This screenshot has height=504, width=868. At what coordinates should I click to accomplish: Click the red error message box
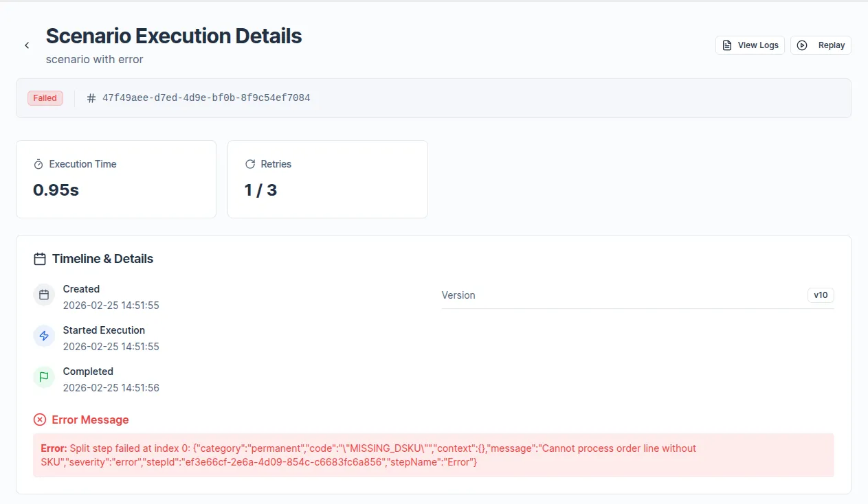(433, 455)
